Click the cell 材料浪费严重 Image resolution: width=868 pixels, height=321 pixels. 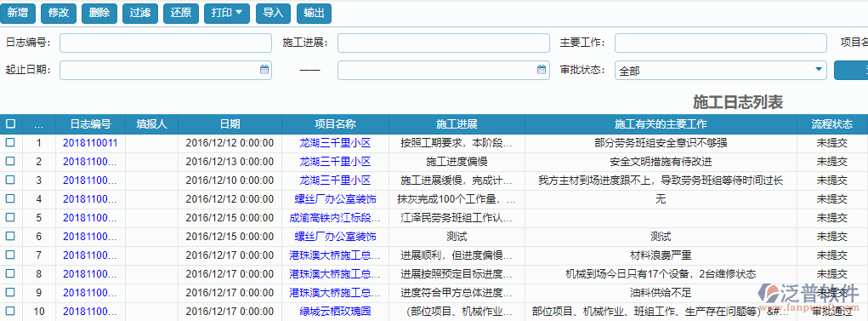coord(661,255)
